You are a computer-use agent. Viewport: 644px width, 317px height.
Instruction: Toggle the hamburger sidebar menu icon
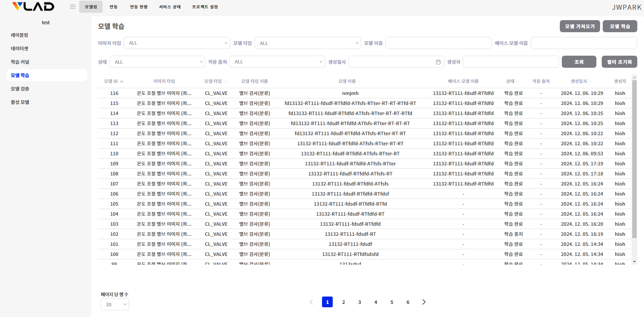pyautogui.click(x=72, y=7)
